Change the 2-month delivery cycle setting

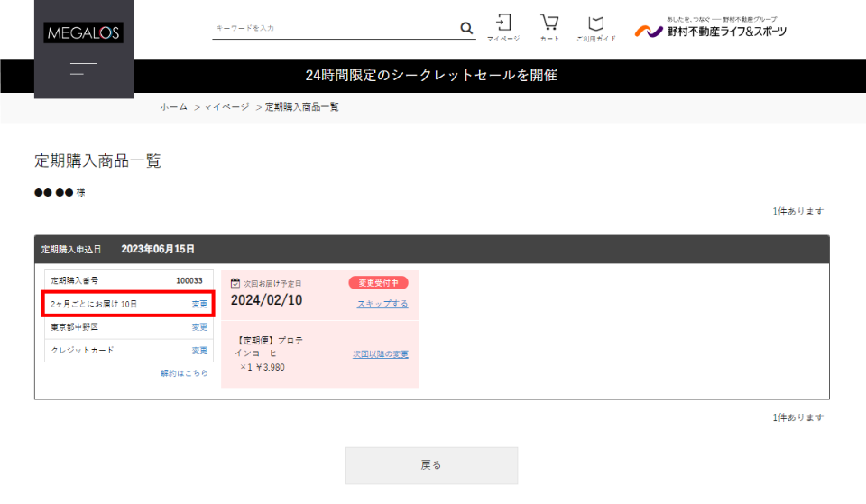(199, 304)
